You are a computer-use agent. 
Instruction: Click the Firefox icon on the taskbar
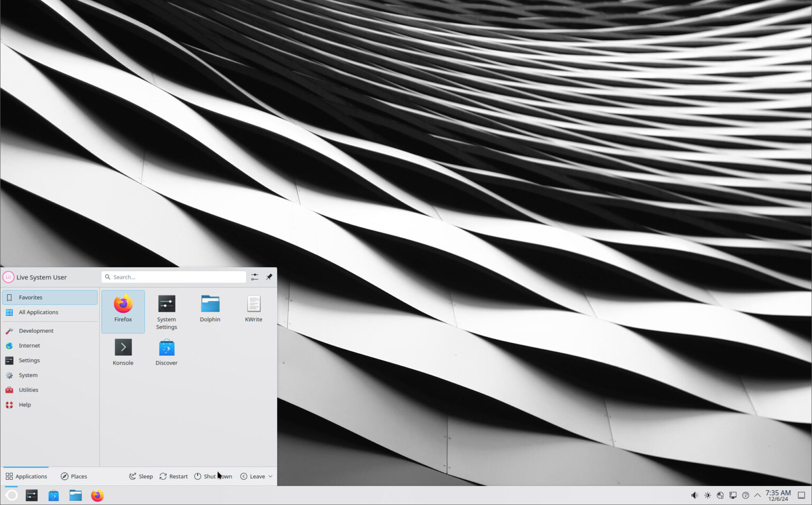[x=97, y=495]
